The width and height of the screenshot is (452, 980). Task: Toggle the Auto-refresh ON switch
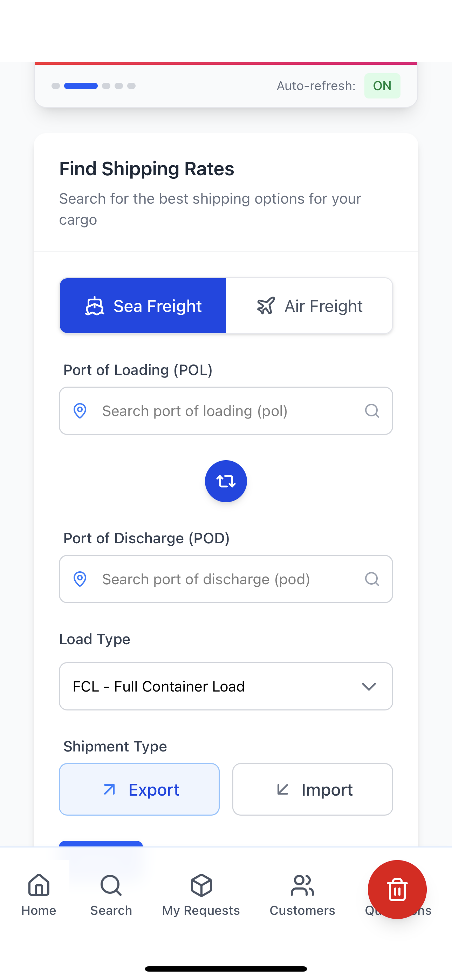click(x=382, y=86)
